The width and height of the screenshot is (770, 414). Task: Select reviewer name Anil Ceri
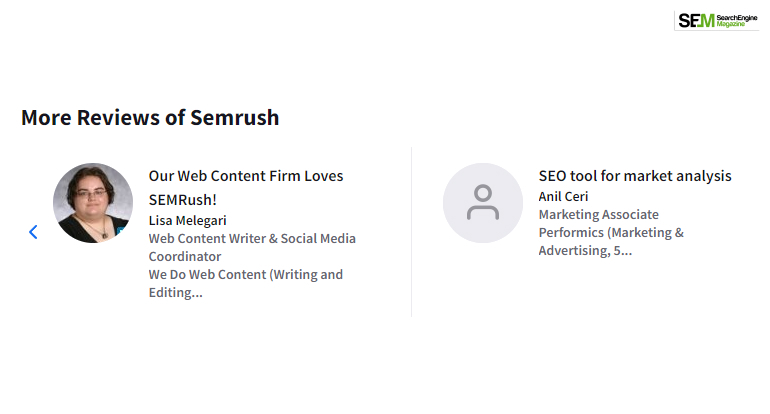563,196
